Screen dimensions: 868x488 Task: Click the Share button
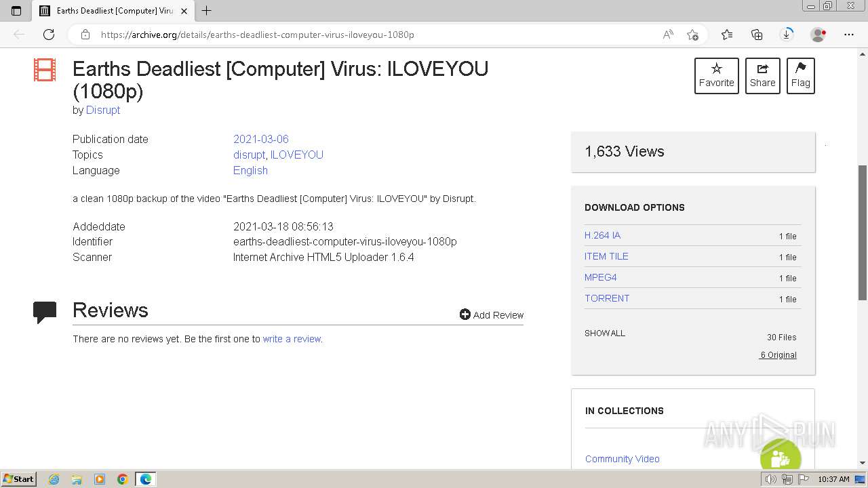pyautogui.click(x=762, y=76)
